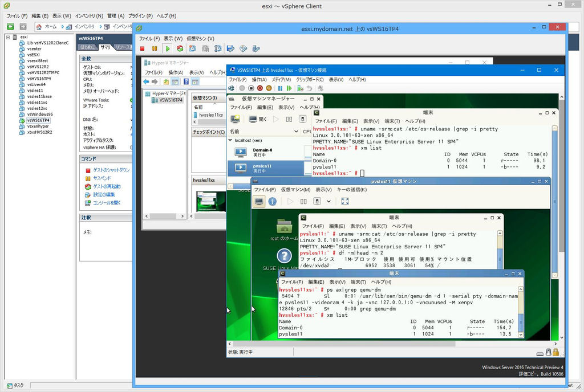The height and width of the screenshot is (392, 584).
Task: Click the blue help icon in the Hyper-V Manager toolbar
Action: tap(186, 82)
